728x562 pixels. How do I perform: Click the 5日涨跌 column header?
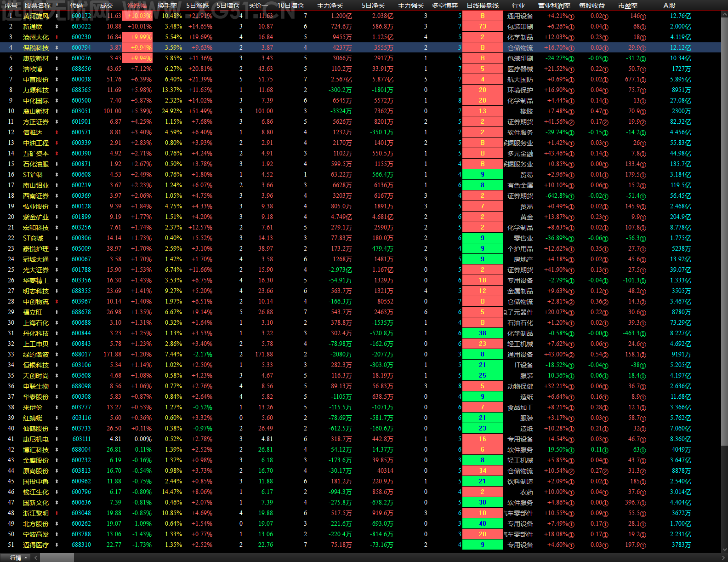click(198, 6)
